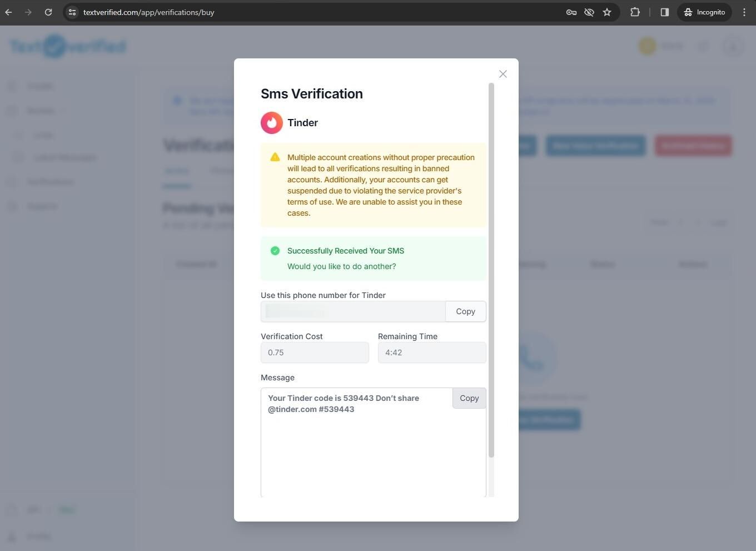Open the saved passwords key icon
Screen dimensions: 756x551
[x=571, y=12]
